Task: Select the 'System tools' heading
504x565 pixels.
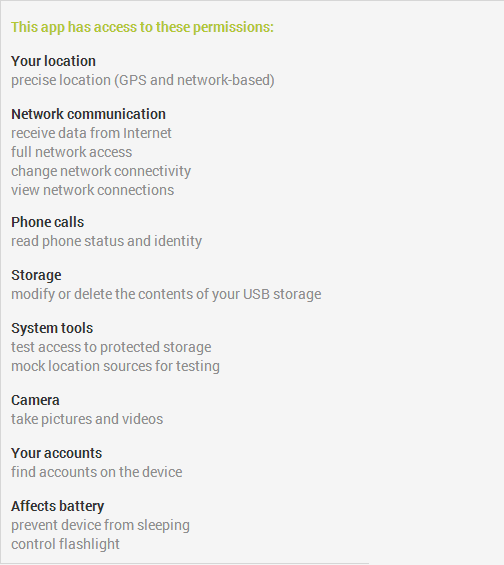Action: click(52, 329)
